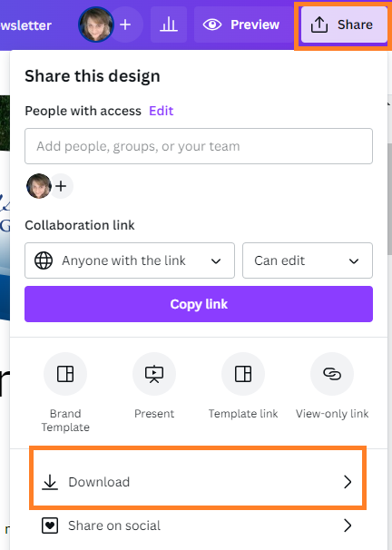Click the add collaborator plus in header
The width and height of the screenshot is (392, 550).
(x=125, y=25)
